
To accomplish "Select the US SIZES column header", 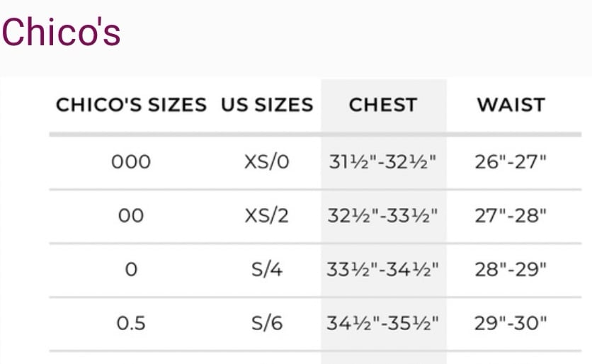I will (x=267, y=105).
